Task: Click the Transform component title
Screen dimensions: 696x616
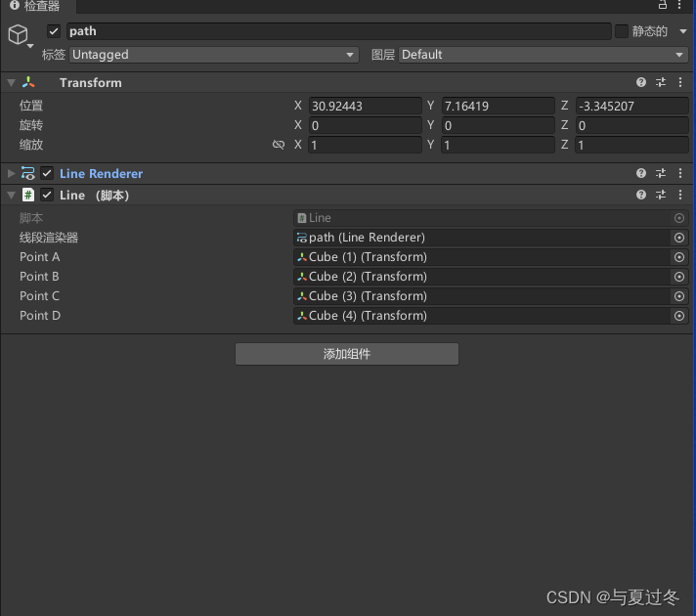Action: pyautogui.click(x=91, y=82)
